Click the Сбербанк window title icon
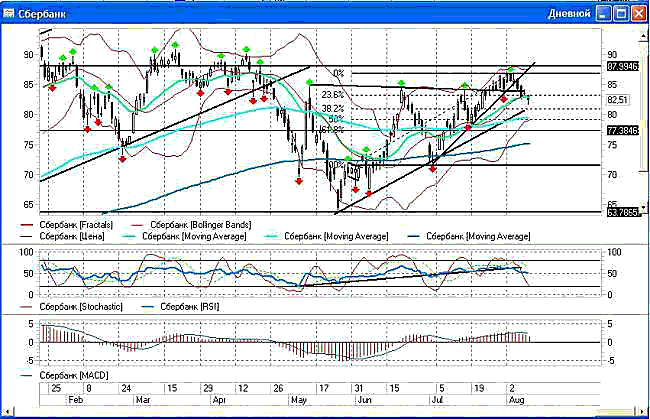650x419 pixels. 9,13
